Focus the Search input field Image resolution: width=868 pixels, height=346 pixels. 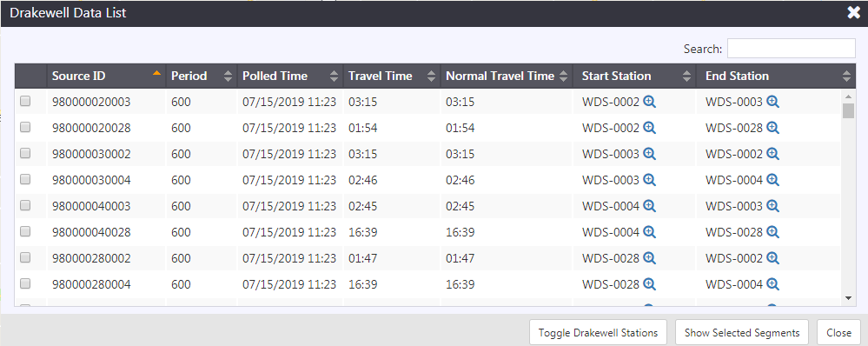point(791,49)
